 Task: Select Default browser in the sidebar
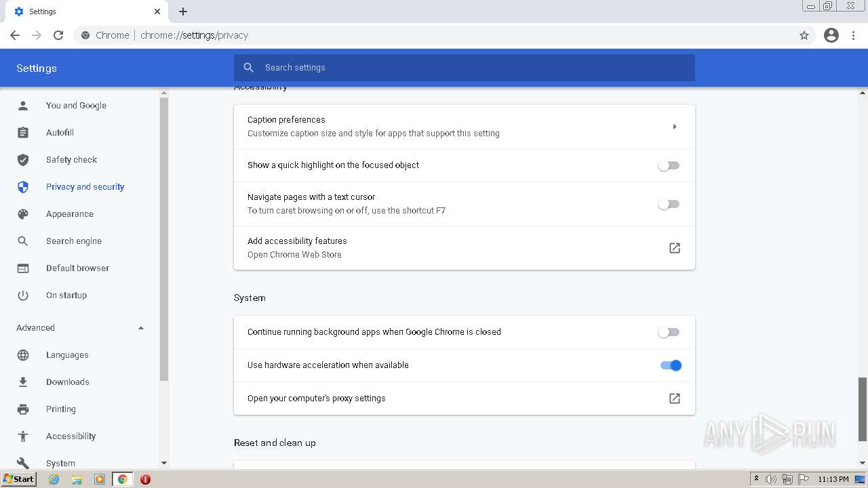[77, 268]
